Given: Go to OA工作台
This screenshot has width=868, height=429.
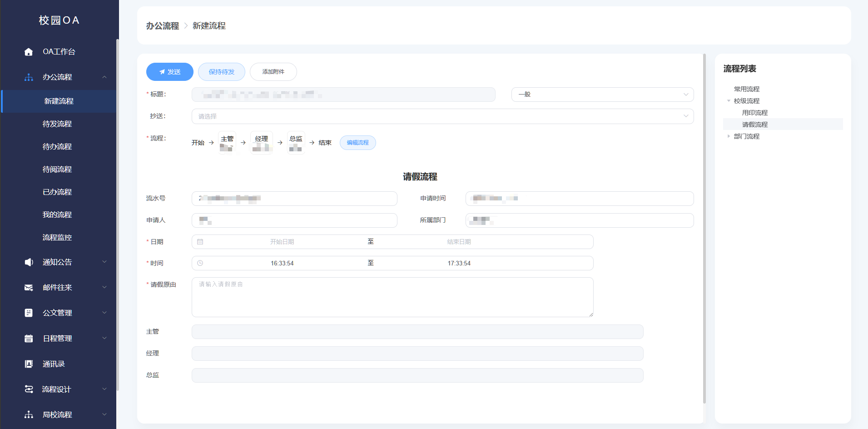Looking at the screenshot, I should click(59, 52).
